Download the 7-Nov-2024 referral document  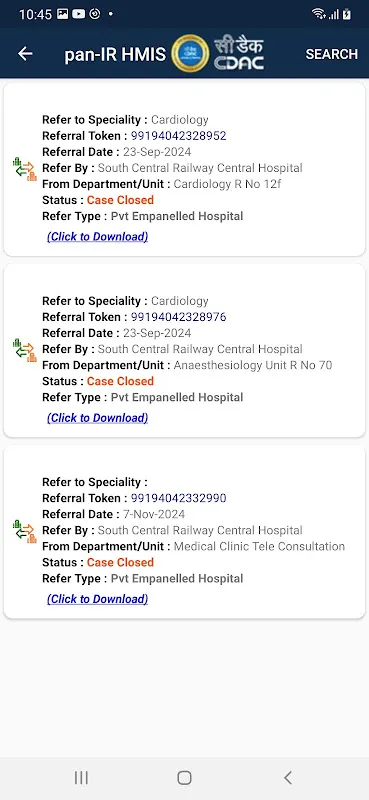point(97,599)
